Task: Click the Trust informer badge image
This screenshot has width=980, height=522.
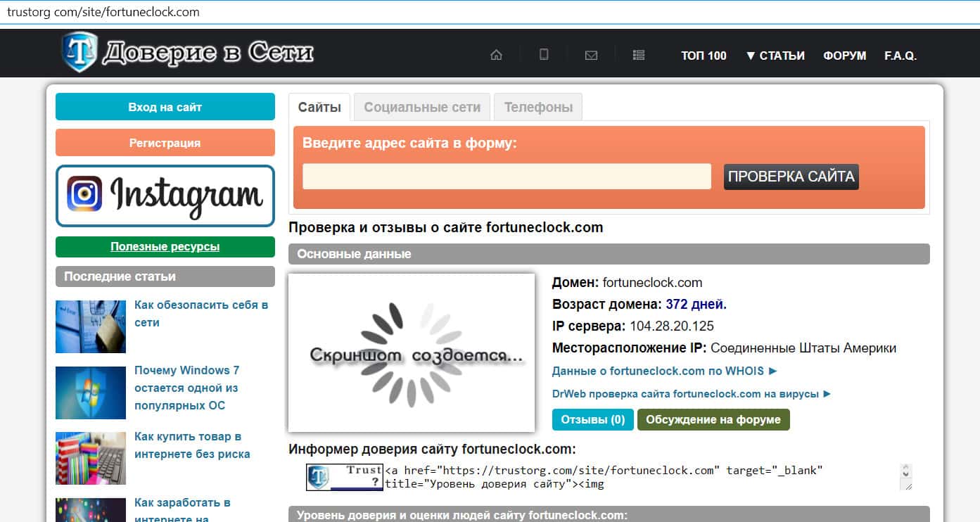Action: click(x=344, y=477)
